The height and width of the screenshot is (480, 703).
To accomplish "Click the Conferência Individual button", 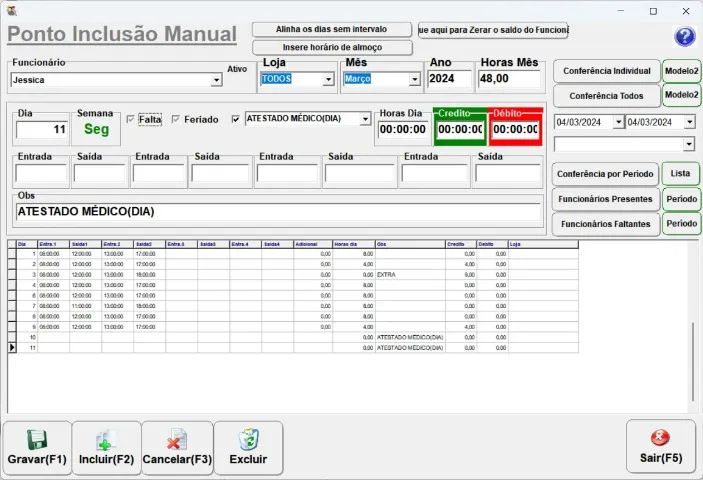I will coord(607,71).
